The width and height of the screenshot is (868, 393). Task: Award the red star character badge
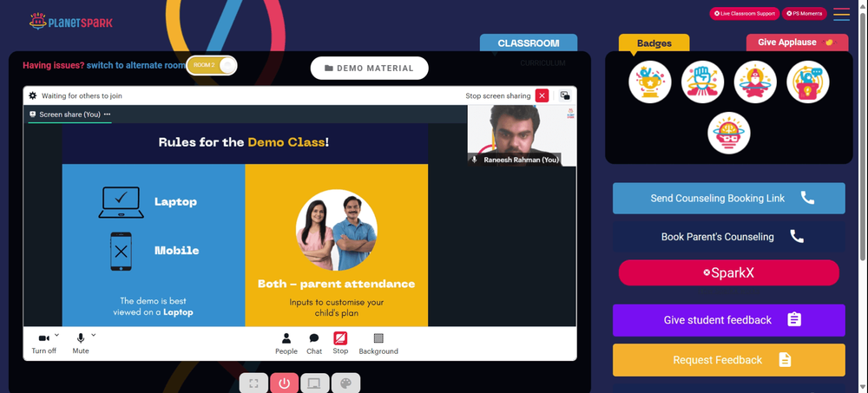[755, 82]
